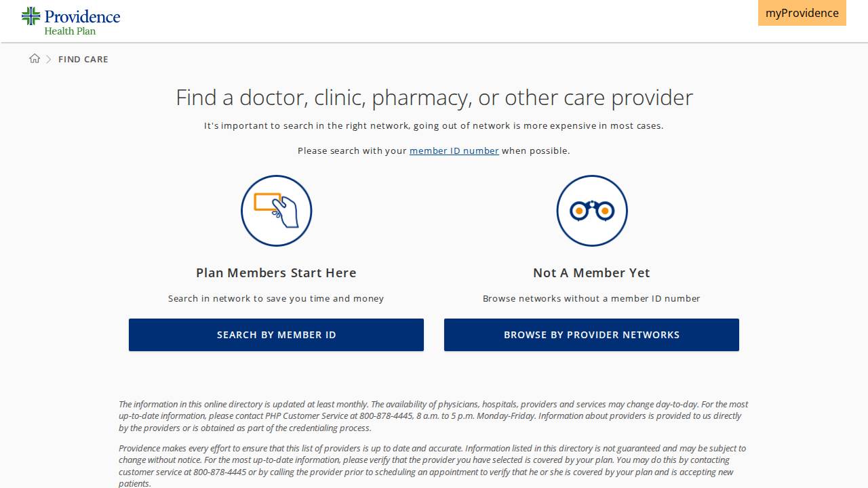This screenshot has height=488, width=868.
Task: Open the myProvidence button
Action: 802,13
